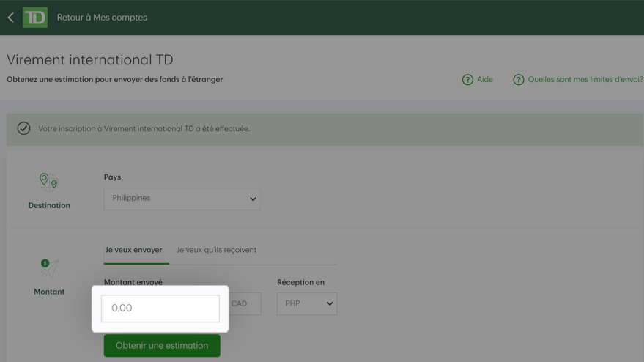Click the Aide question mark icon
This screenshot has height=362, width=644.
(x=467, y=80)
